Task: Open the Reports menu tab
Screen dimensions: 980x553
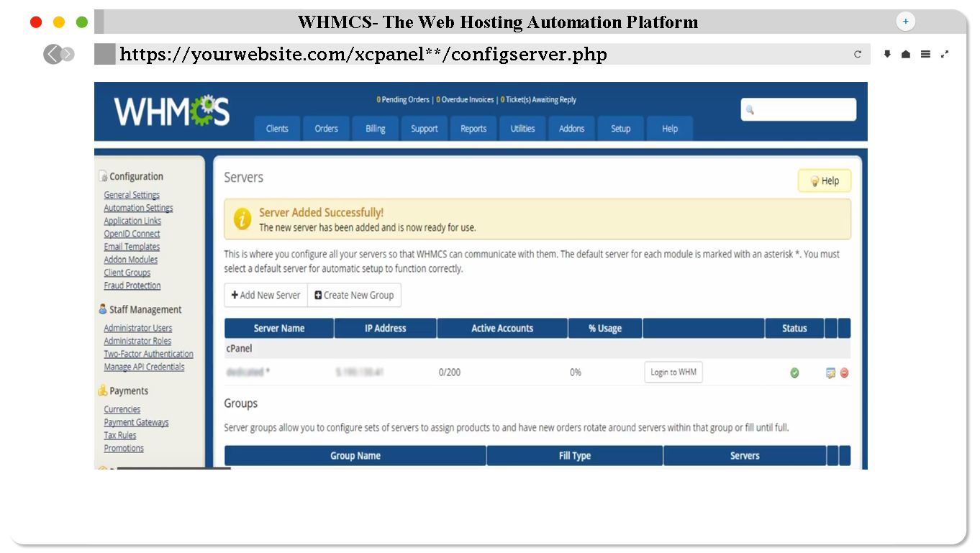Action: click(x=473, y=129)
